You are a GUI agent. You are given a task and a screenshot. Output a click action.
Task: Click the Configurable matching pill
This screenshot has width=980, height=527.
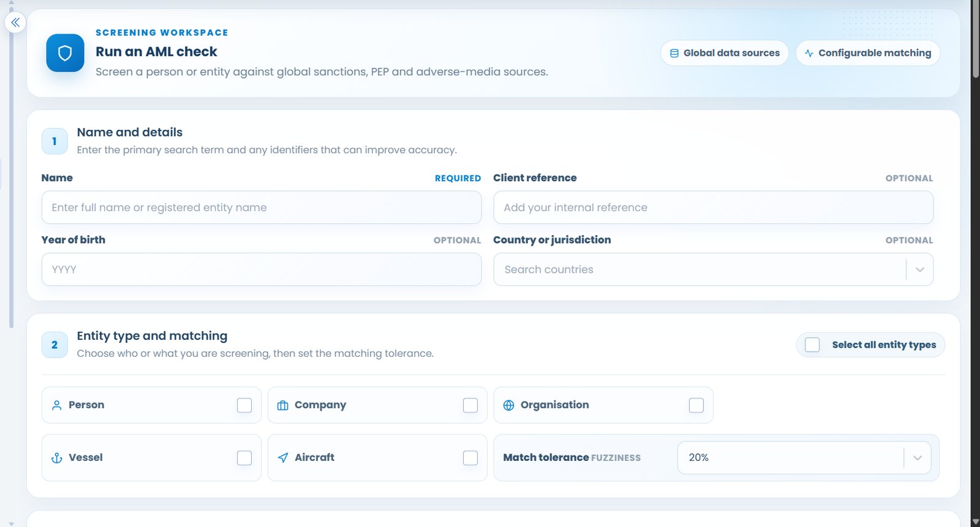pyautogui.click(x=868, y=53)
